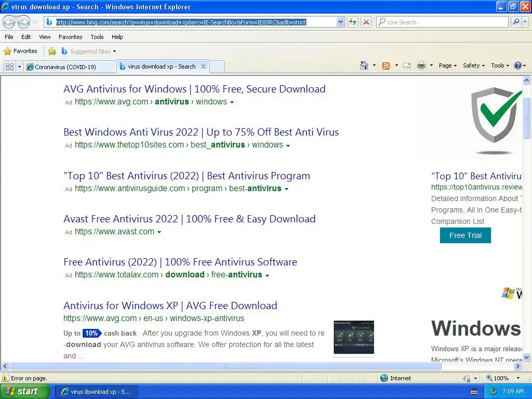Open the Favorites menu
532x399 pixels.
pyautogui.click(x=71, y=37)
